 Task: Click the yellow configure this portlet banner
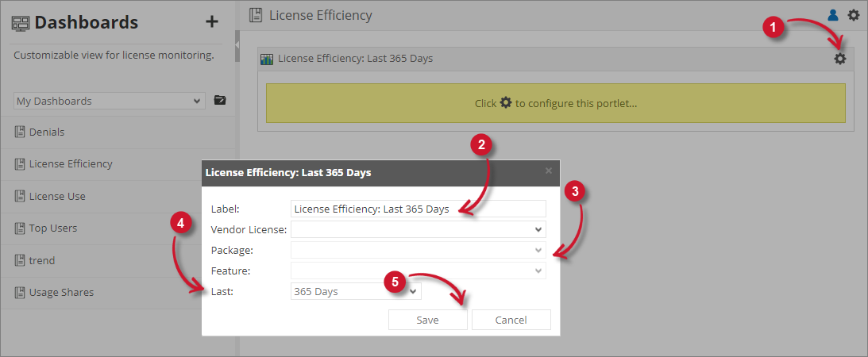pyautogui.click(x=555, y=103)
